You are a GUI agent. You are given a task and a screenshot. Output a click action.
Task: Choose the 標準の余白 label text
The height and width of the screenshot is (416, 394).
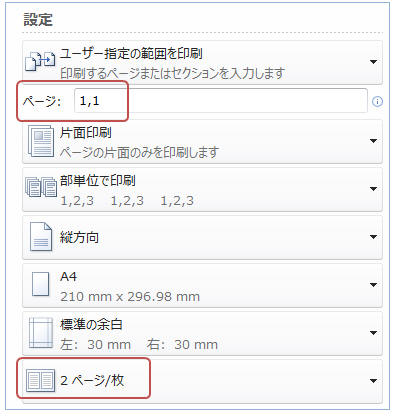point(91,324)
